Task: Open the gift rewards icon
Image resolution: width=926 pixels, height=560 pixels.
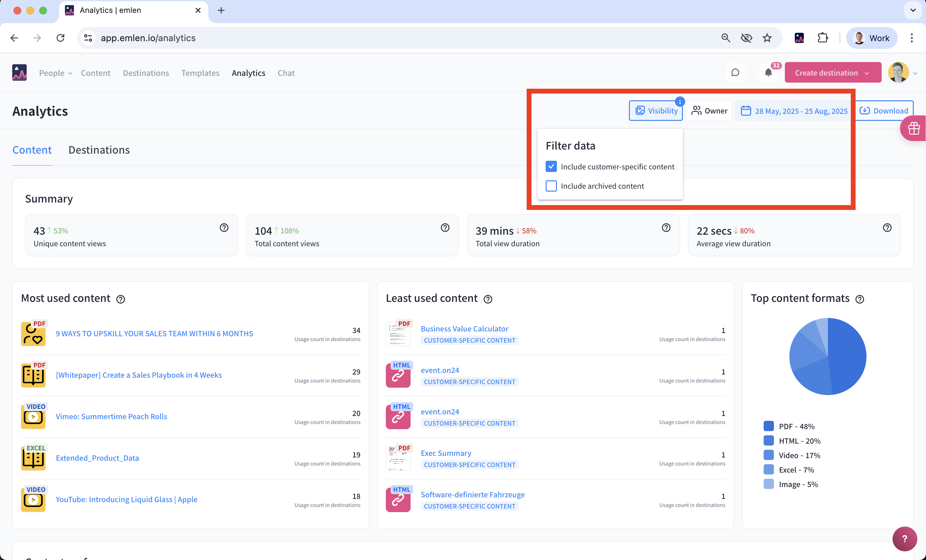Action: pyautogui.click(x=913, y=129)
